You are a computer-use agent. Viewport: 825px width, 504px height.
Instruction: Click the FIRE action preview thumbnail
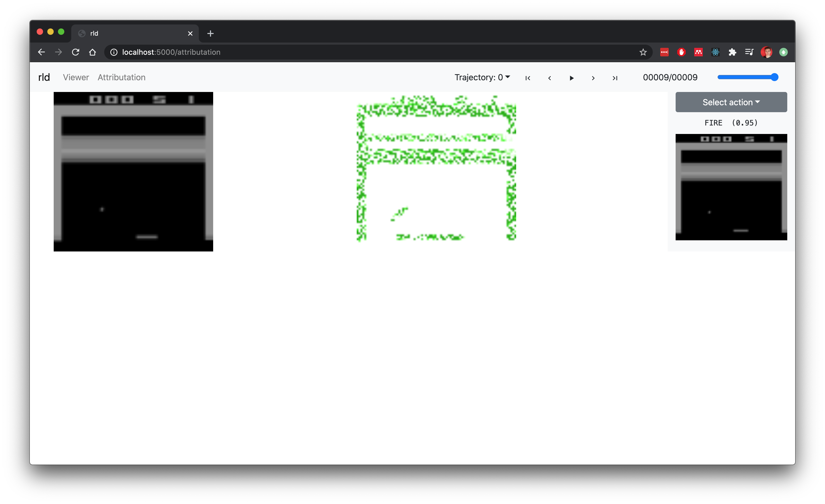pyautogui.click(x=731, y=187)
